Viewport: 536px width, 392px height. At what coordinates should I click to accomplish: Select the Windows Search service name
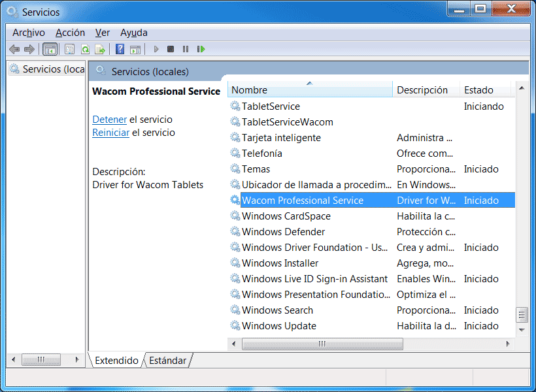point(277,310)
